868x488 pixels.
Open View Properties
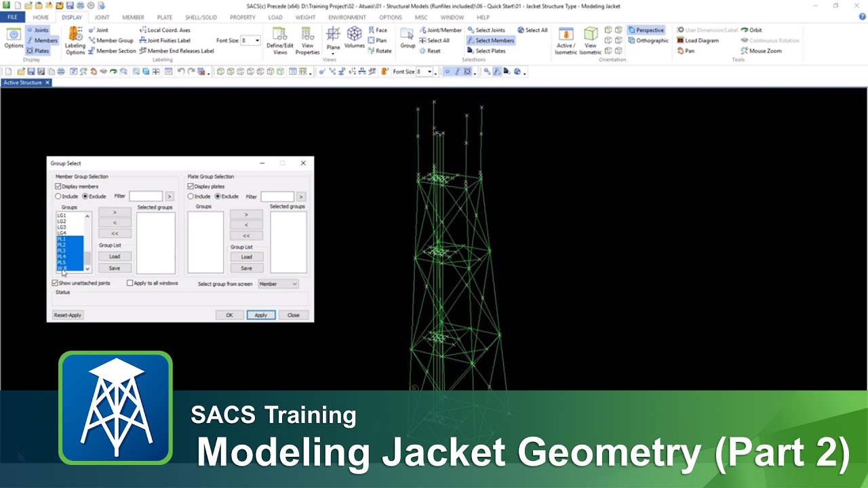point(307,41)
